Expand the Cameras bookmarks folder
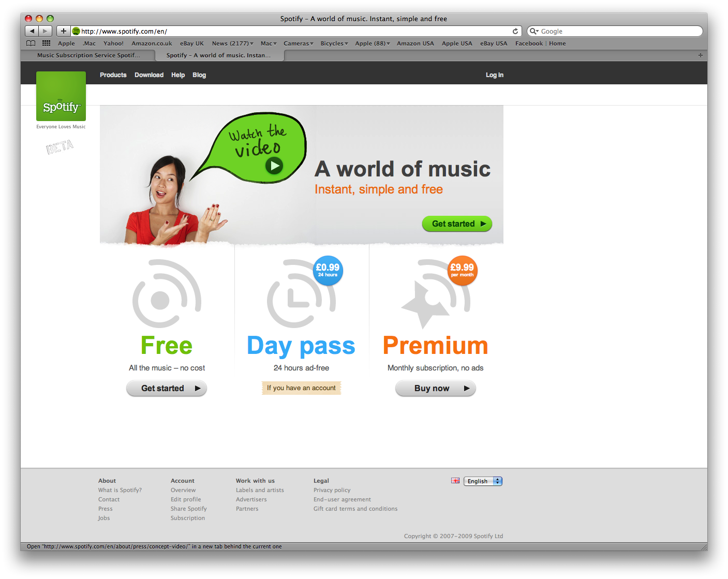 coord(299,43)
